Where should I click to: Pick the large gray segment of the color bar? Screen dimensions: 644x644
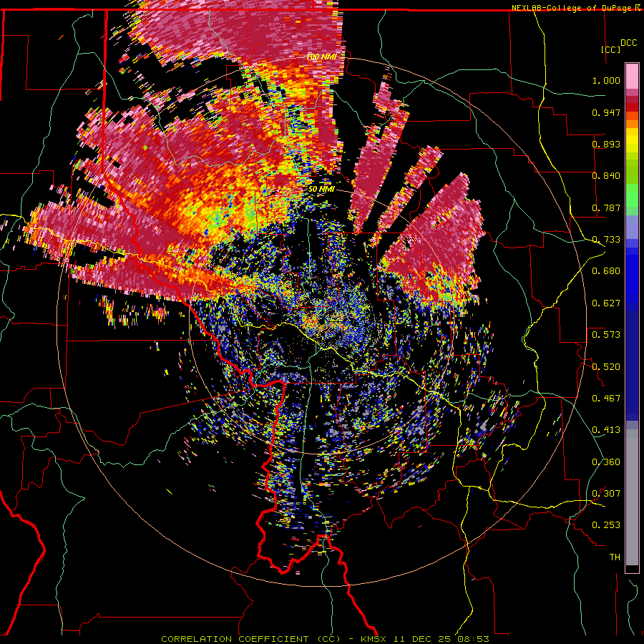point(632,497)
